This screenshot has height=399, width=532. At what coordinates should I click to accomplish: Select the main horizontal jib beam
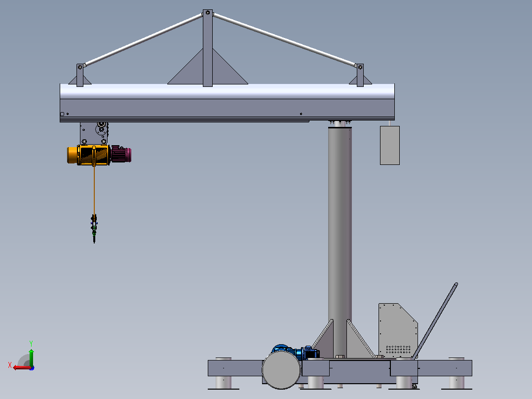tap(227, 102)
